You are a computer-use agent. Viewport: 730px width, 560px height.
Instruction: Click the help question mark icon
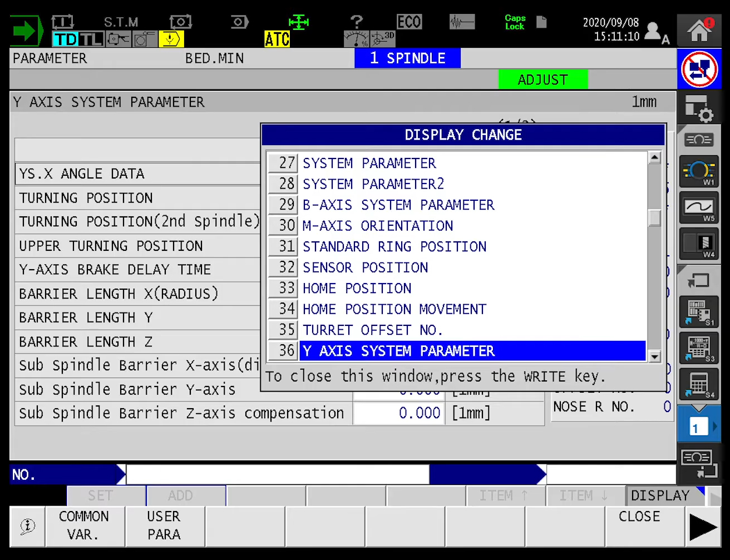click(357, 22)
